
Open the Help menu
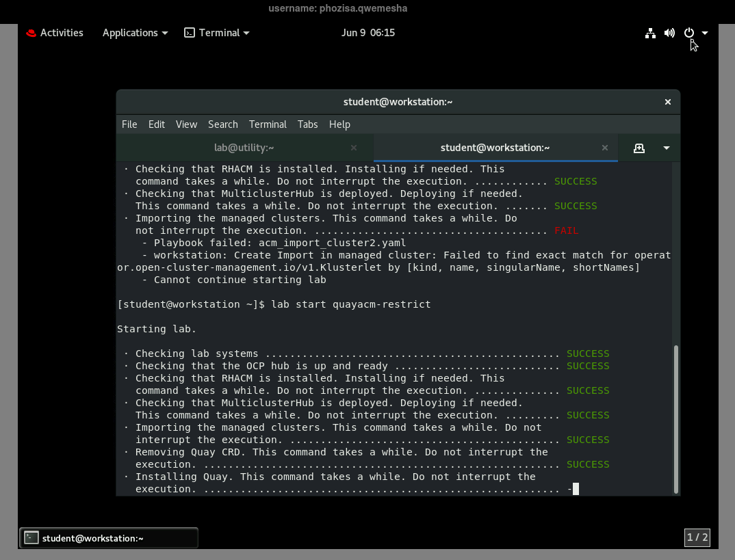click(x=339, y=124)
